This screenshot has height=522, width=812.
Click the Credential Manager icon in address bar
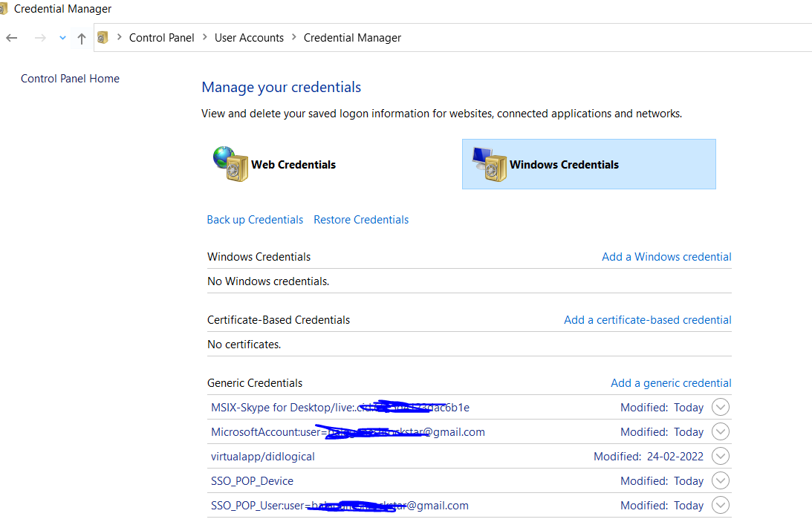click(x=103, y=37)
